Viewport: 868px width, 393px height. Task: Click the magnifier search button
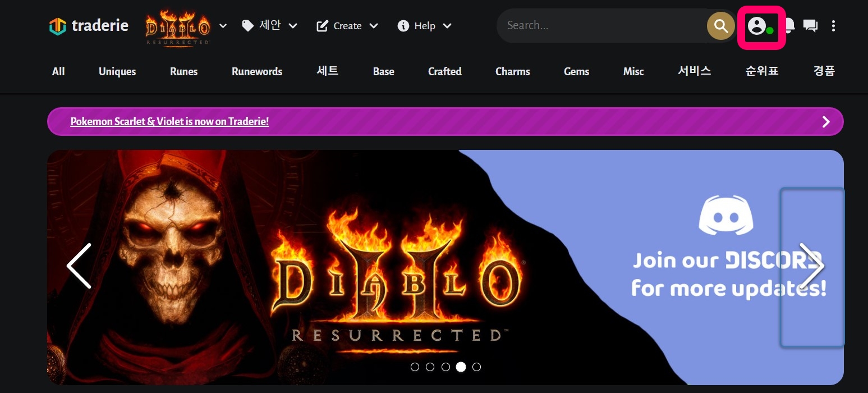(x=721, y=26)
